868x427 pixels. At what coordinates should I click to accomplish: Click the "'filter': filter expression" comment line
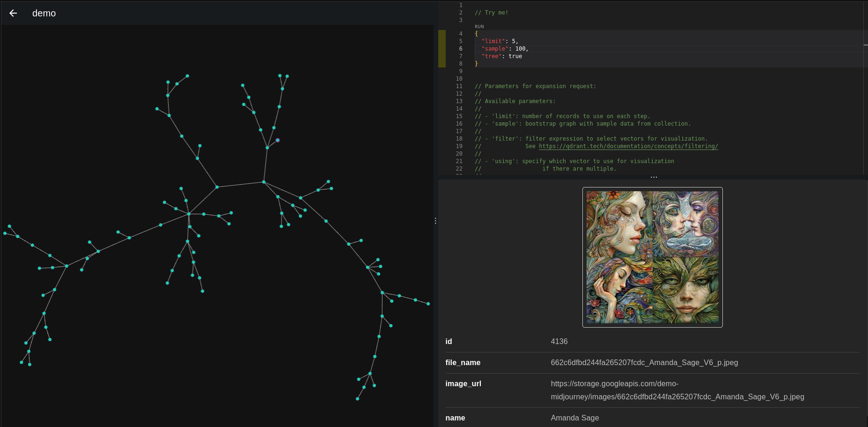(x=591, y=139)
